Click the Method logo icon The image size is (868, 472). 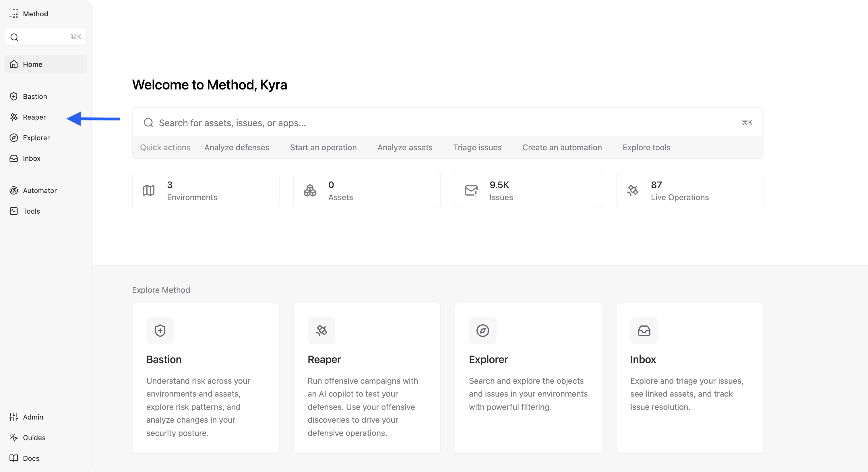[14, 14]
